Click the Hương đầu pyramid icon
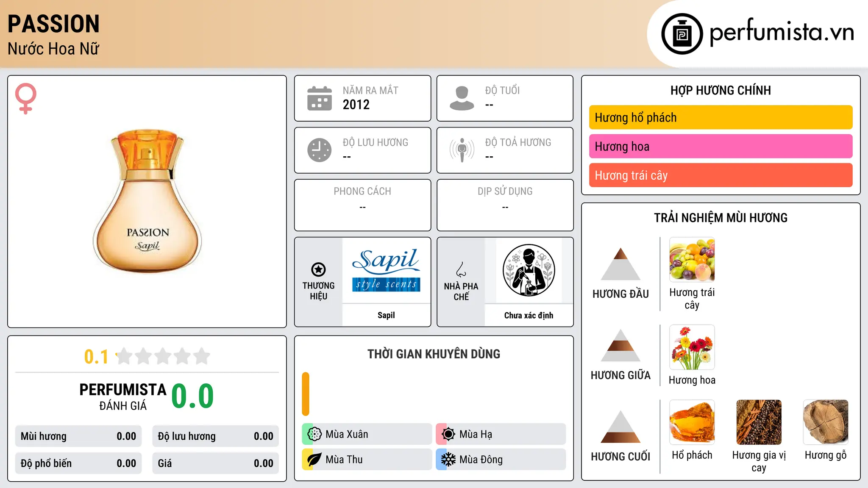Image resolution: width=868 pixels, height=488 pixels. [x=620, y=263]
